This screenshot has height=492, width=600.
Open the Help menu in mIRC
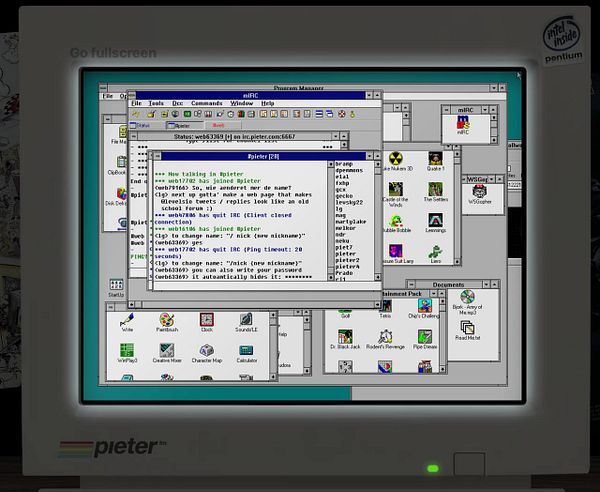tap(267, 103)
